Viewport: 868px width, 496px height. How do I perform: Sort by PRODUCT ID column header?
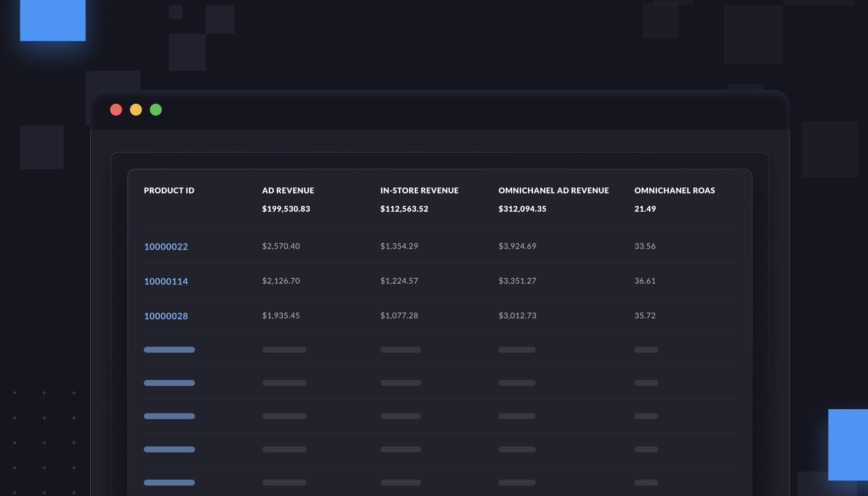(x=169, y=190)
